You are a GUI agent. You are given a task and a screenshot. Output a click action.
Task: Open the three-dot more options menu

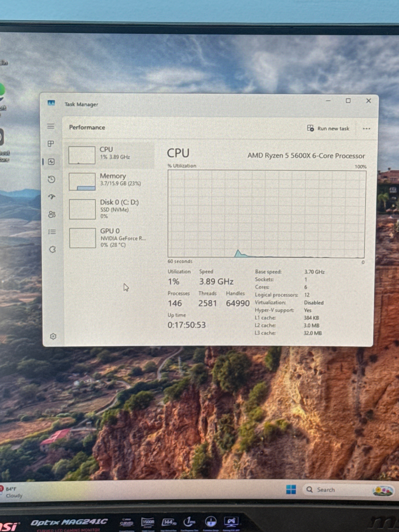point(366,129)
